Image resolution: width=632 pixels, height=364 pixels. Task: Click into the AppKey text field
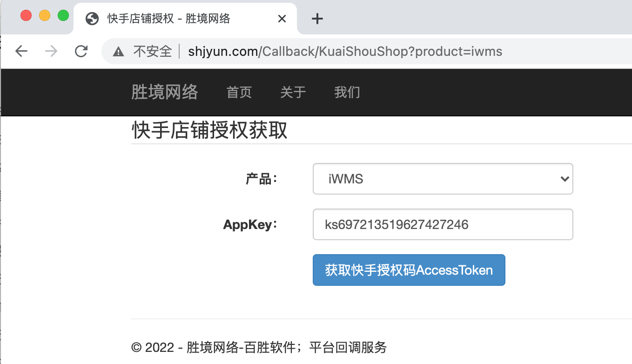[x=442, y=225]
